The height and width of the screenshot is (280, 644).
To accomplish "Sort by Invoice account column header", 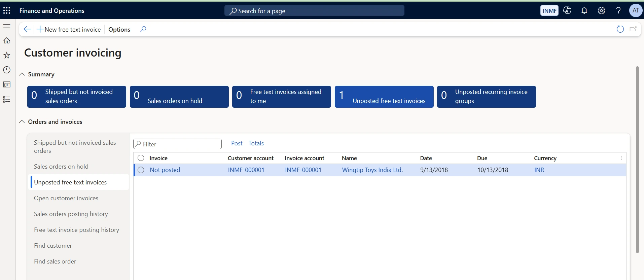I will click(305, 158).
